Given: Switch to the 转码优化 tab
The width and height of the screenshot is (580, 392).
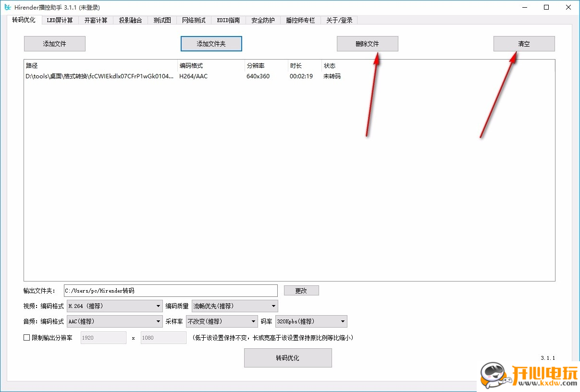Looking at the screenshot, I should (24, 20).
